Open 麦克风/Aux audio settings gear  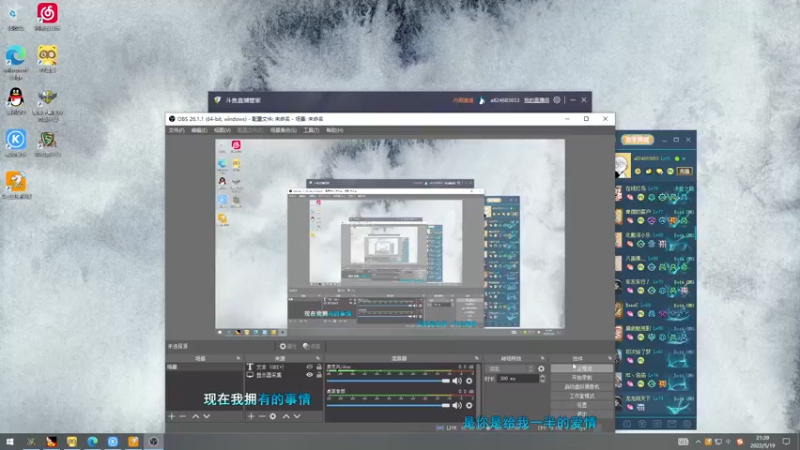pyautogui.click(x=469, y=381)
